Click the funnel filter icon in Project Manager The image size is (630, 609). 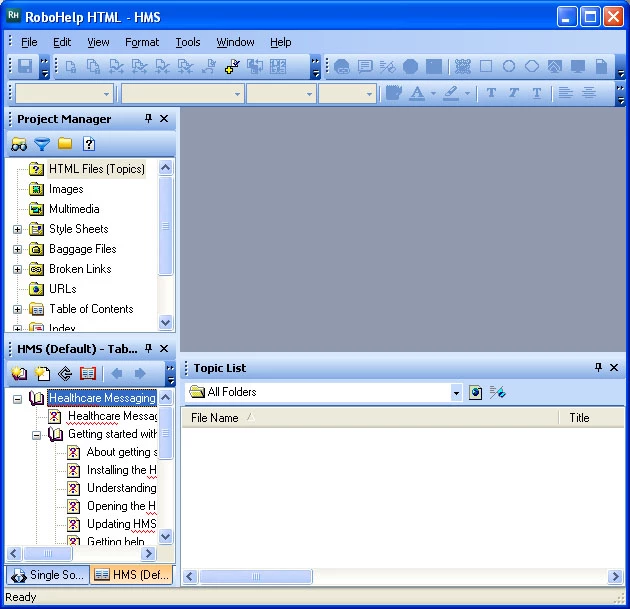coord(42,144)
